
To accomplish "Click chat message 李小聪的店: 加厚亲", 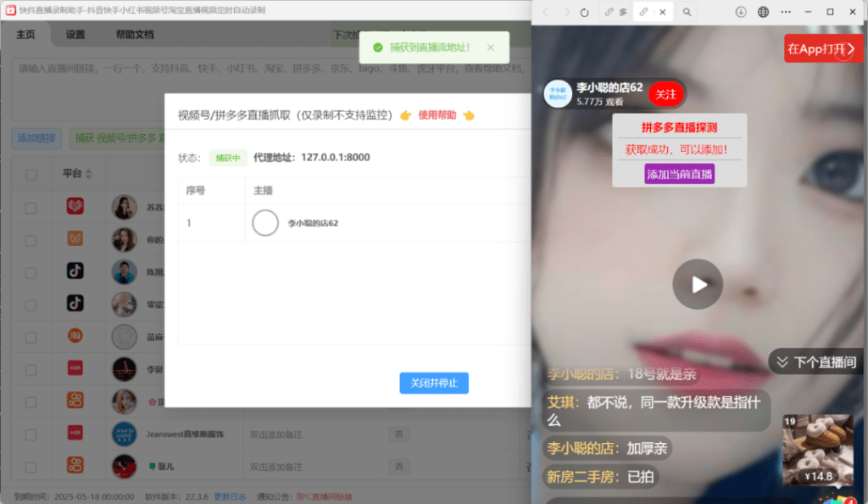I will 607,448.
